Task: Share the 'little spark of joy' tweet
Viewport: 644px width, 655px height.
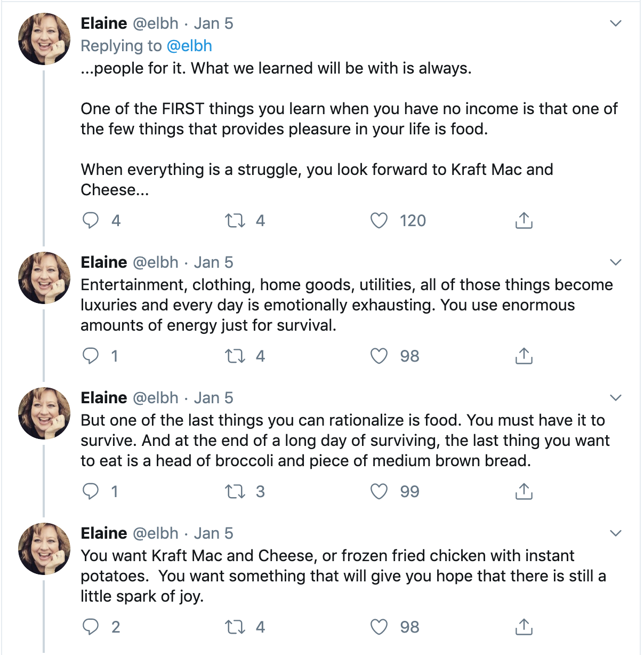Action: pos(524,627)
